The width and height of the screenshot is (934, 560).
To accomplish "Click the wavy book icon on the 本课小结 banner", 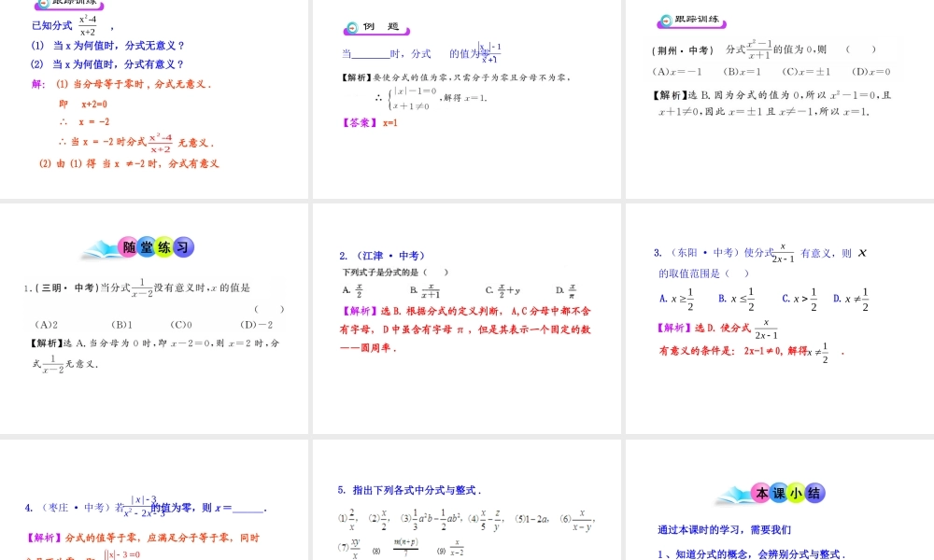I will 733,496.
